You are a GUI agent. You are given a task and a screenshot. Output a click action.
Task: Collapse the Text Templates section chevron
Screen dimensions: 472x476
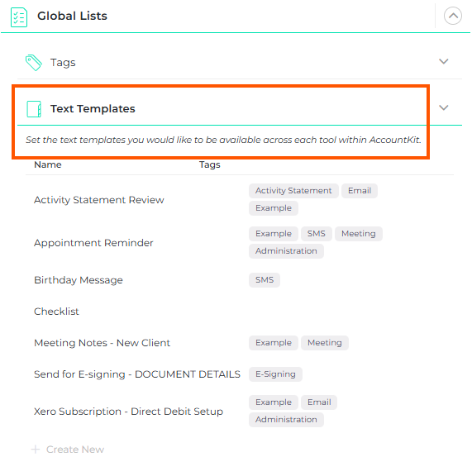click(443, 107)
